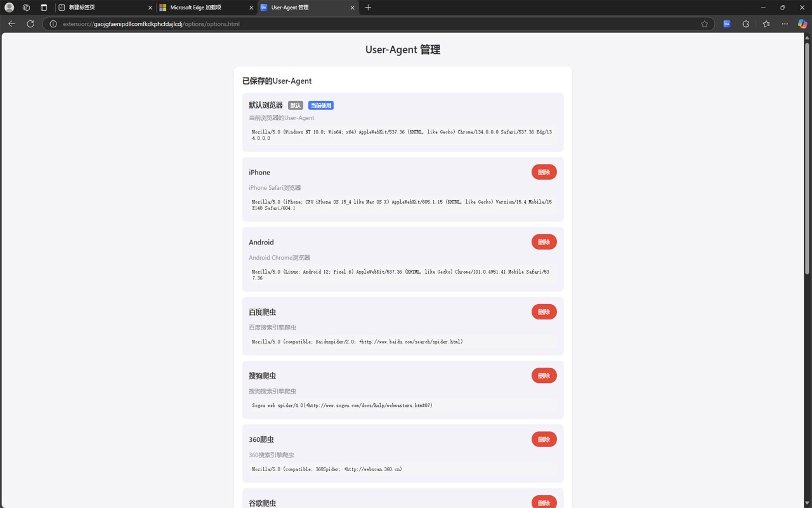Viewport: 812px width, 508px height.
Task: Delete the 搜狗爬虫 entry
Action: tap(544, 375)
